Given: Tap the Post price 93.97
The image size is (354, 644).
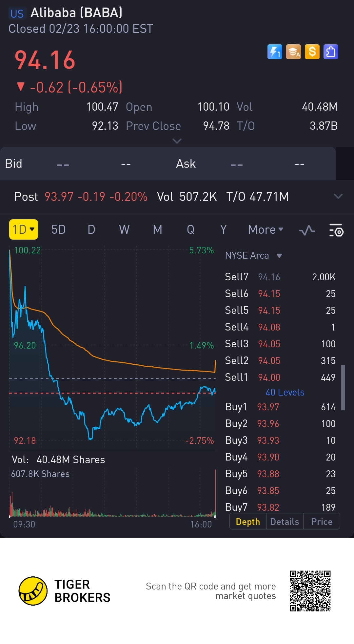Looking at the screenshot, I should (59, 197).
